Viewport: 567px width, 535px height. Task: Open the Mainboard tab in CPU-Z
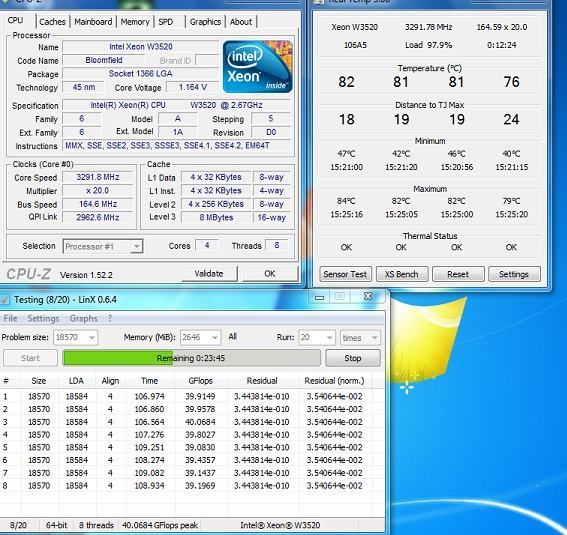pyautogui.click(x=93, y=22)
